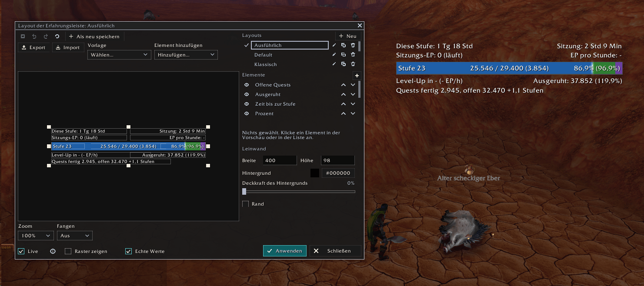Delete the Ausführlich layout with its trash icon
The height and width of the screenshot is (286, 644).
point(353,45)
